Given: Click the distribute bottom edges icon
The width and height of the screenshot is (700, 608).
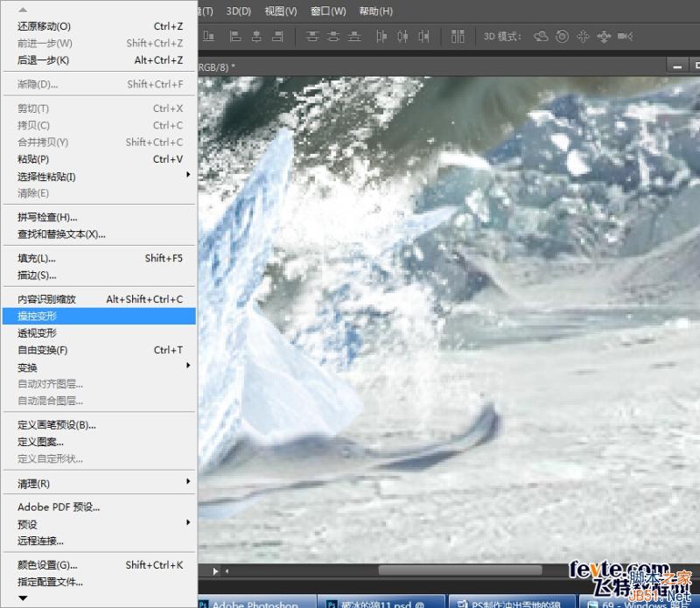Looking at the screenshot, I should coord(354,36).
